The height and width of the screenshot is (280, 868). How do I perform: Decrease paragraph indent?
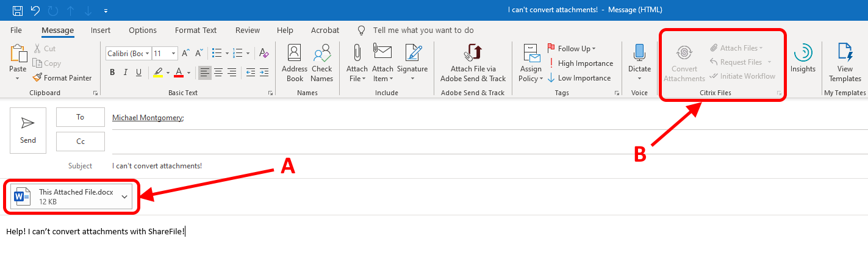pos(250,73)
